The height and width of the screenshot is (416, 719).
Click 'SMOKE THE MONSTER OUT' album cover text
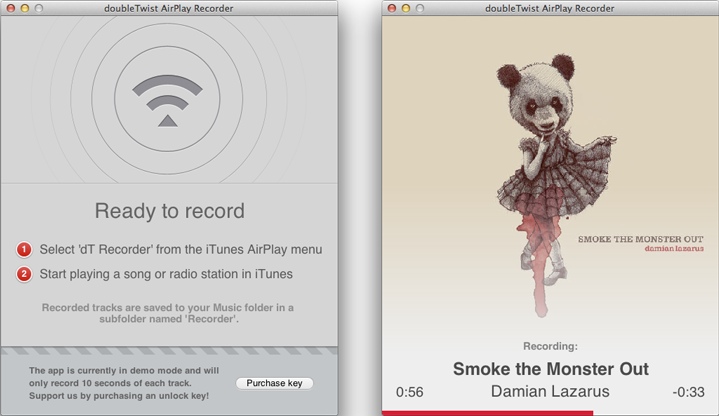(641, 239)
